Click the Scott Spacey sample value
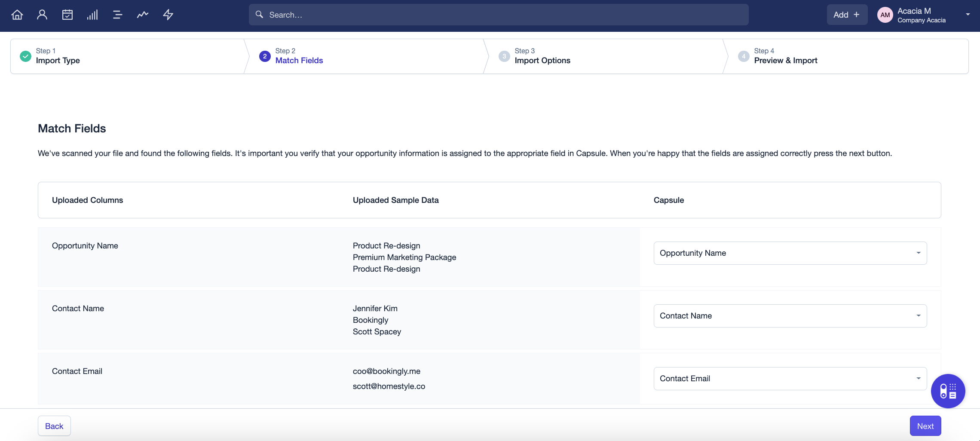 point(377,332)
